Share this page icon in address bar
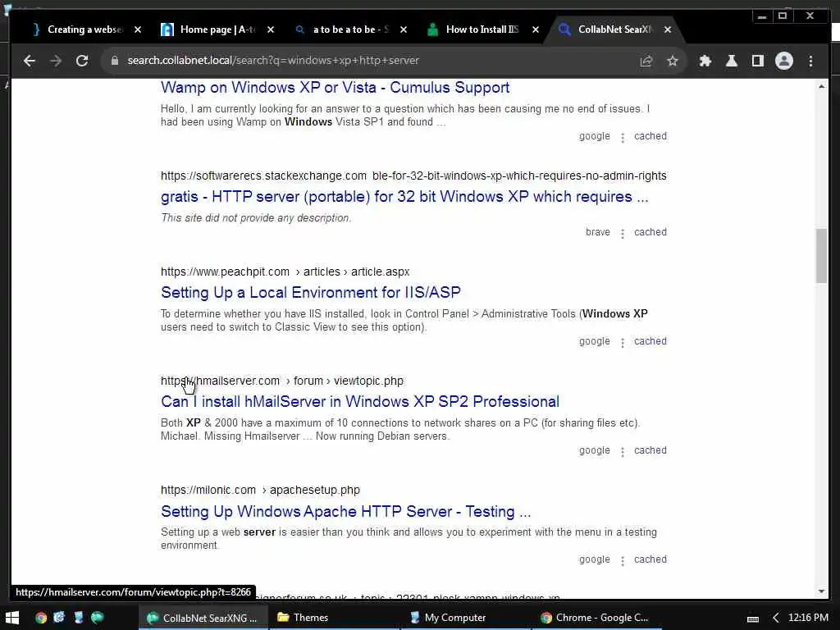 (x=646, y=61)
